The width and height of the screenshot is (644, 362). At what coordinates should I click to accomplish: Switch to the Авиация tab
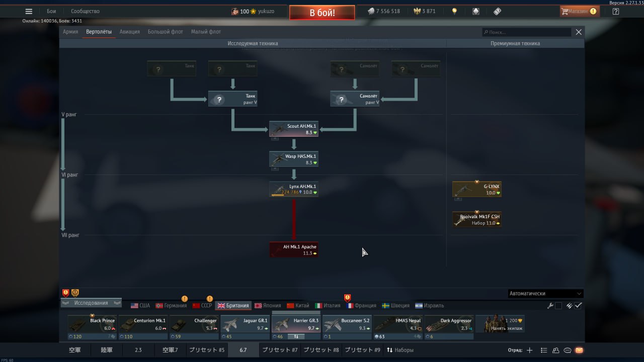coord(129,32)
